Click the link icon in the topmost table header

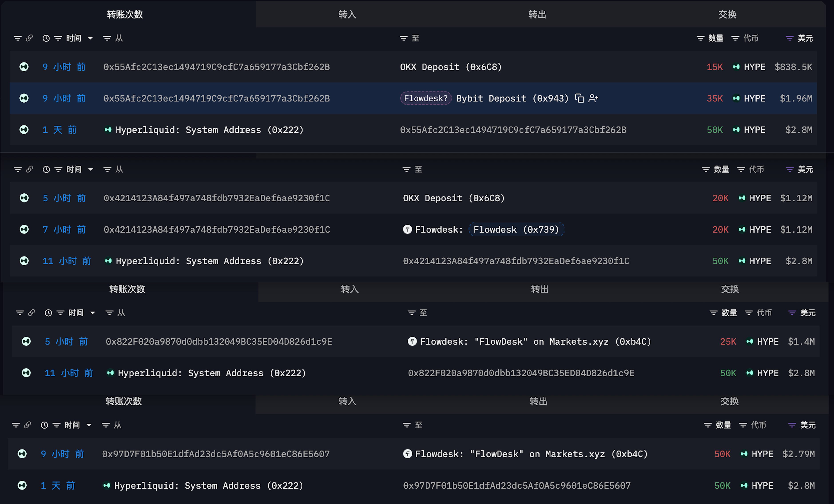tap(30, 38)
